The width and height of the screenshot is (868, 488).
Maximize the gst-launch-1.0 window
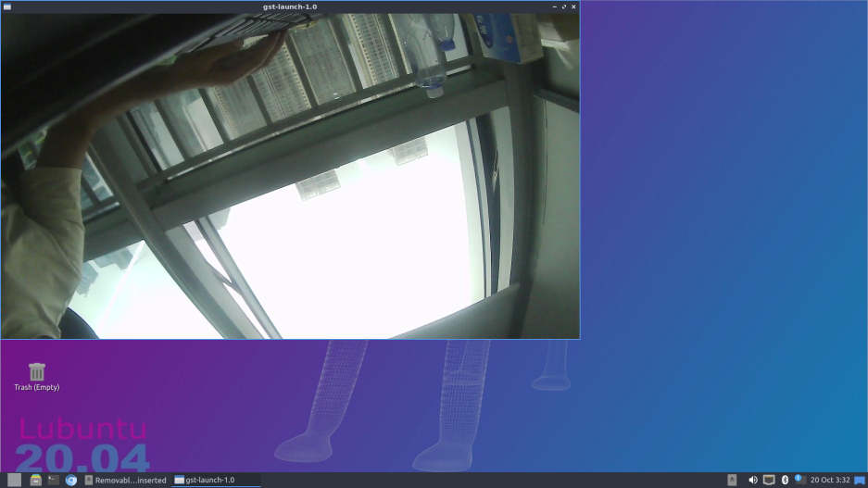[564, 6]
